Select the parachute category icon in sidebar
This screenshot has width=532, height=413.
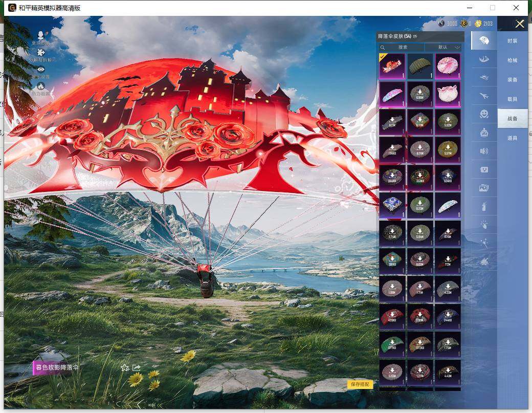tap(484, 41)
